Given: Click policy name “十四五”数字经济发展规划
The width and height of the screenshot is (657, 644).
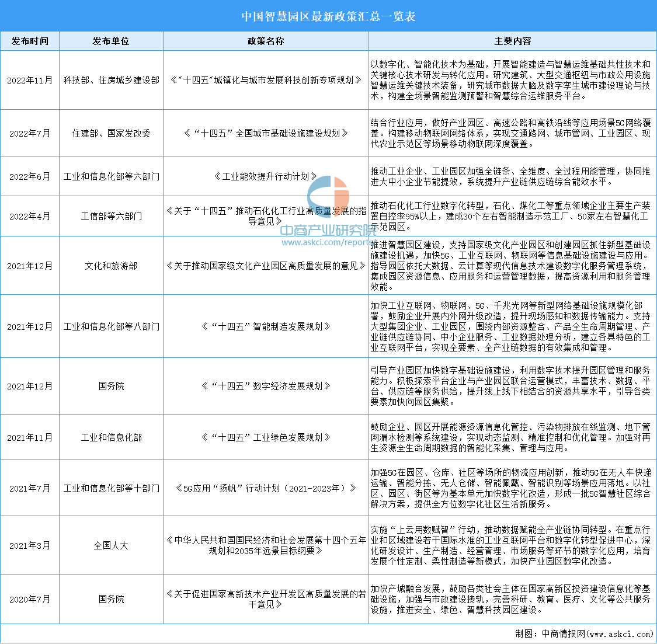Looking at the screenshot, I should coord(266,386).
